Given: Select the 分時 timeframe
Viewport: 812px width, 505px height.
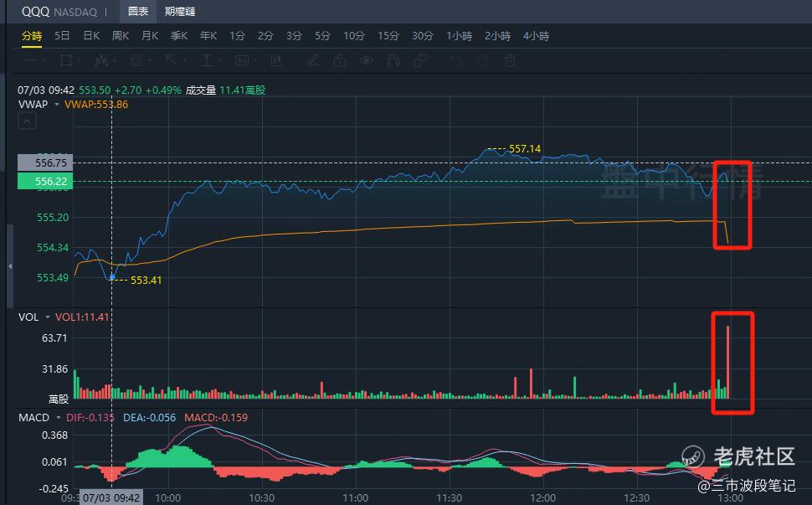Looking at the screenshot, I should pyautogui.click(x=32, y=36).
